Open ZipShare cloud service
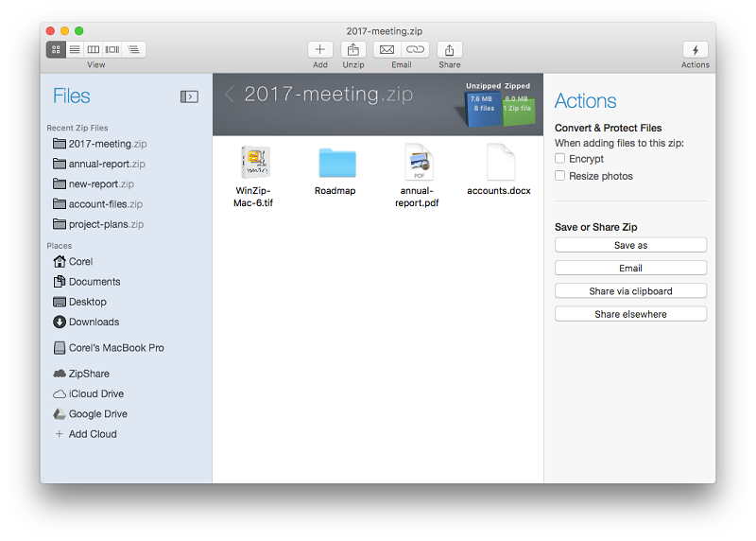This screenshot has width=756, height=541. pos(81,374)
